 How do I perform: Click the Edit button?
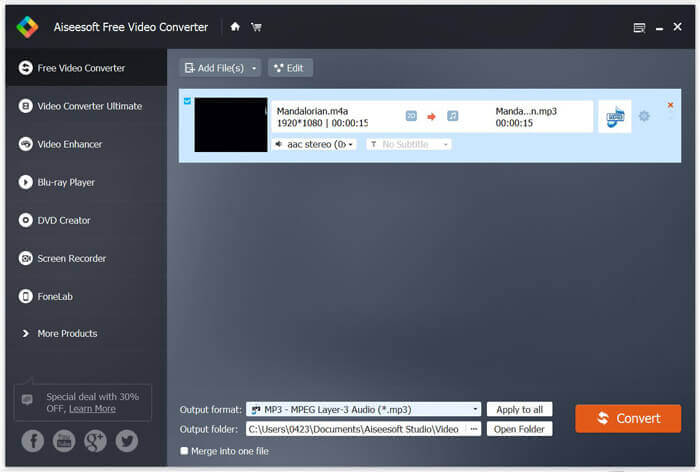(x=290, y=68)
